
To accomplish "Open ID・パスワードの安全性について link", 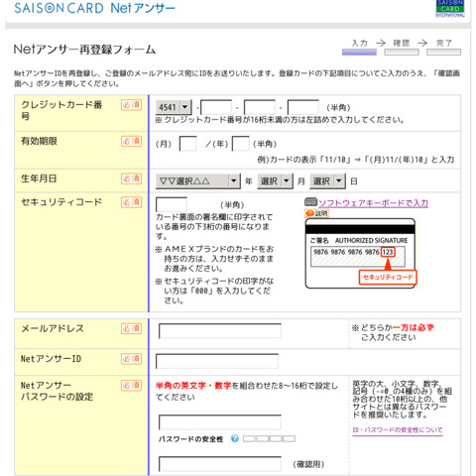I will 398,430.
